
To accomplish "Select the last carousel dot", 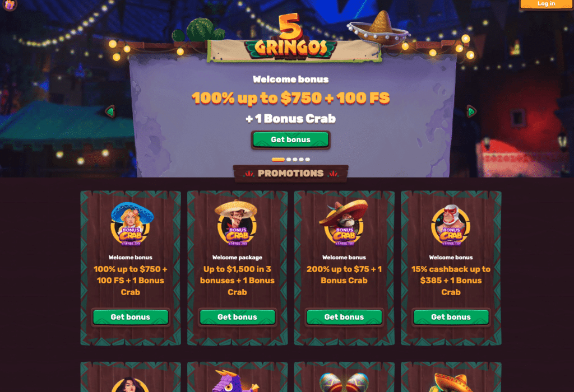I will (308, 160).
